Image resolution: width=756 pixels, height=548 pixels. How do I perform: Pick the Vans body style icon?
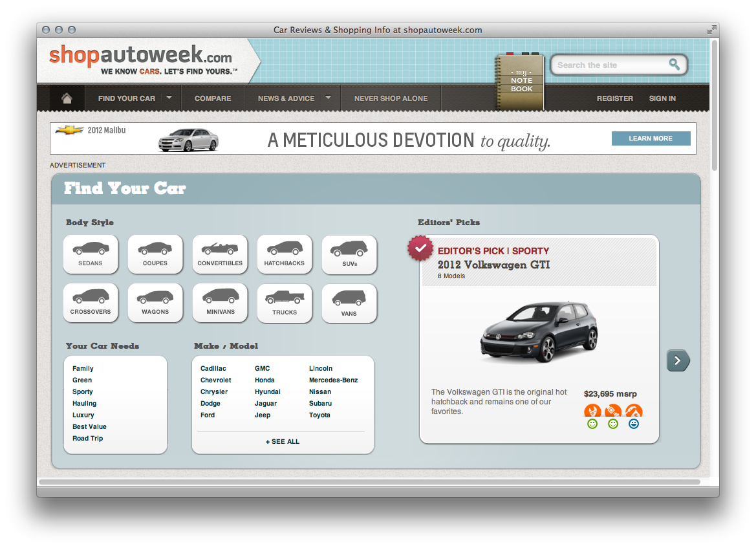[x=350, y=303]
